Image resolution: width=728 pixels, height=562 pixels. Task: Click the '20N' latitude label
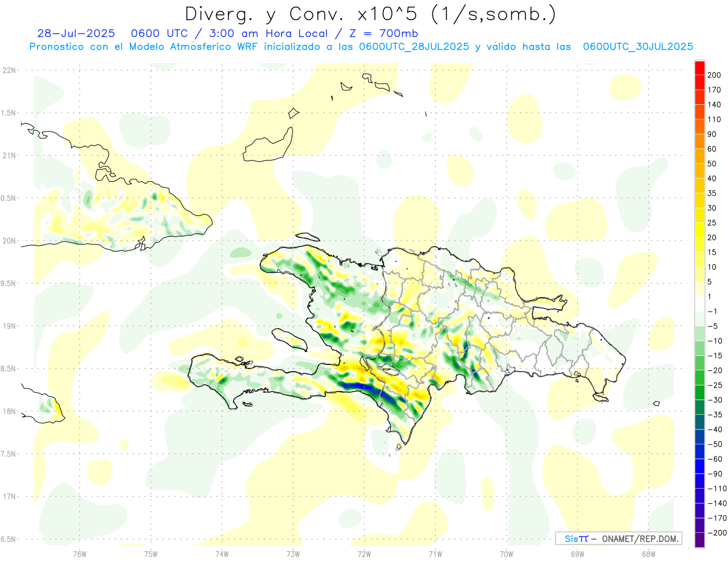[9, 241]
